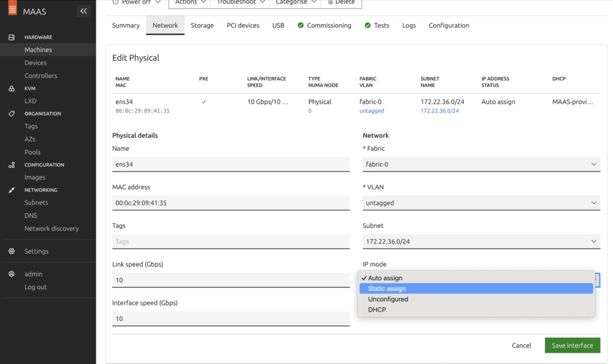
Task: Open Images in the sidebar
Action: coord(35,177)
